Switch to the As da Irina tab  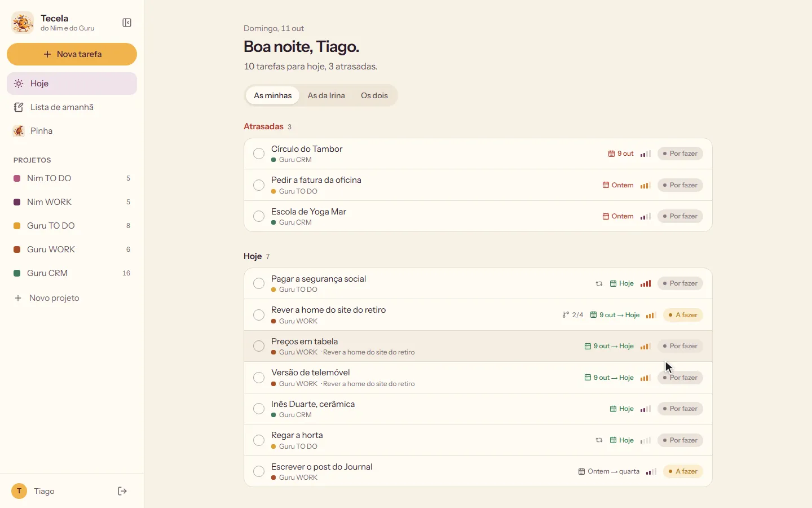(326, 95)
